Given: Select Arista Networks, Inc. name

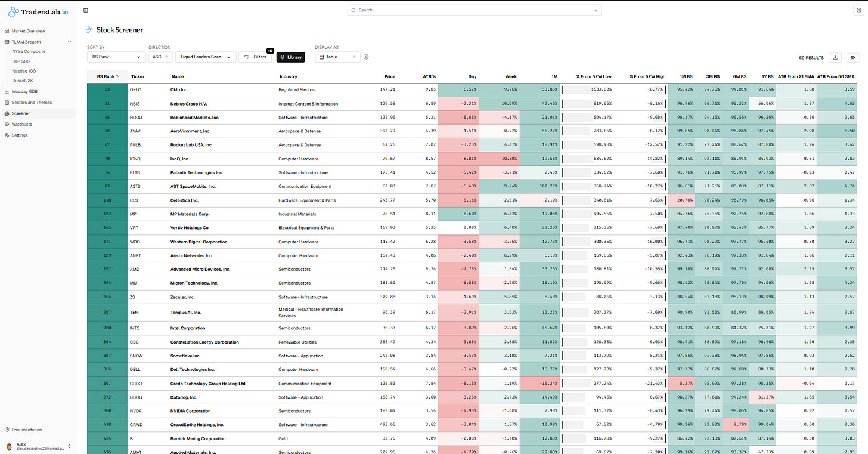Looking at the screenshot, I should pyautogui.click(x=191, y=255).
